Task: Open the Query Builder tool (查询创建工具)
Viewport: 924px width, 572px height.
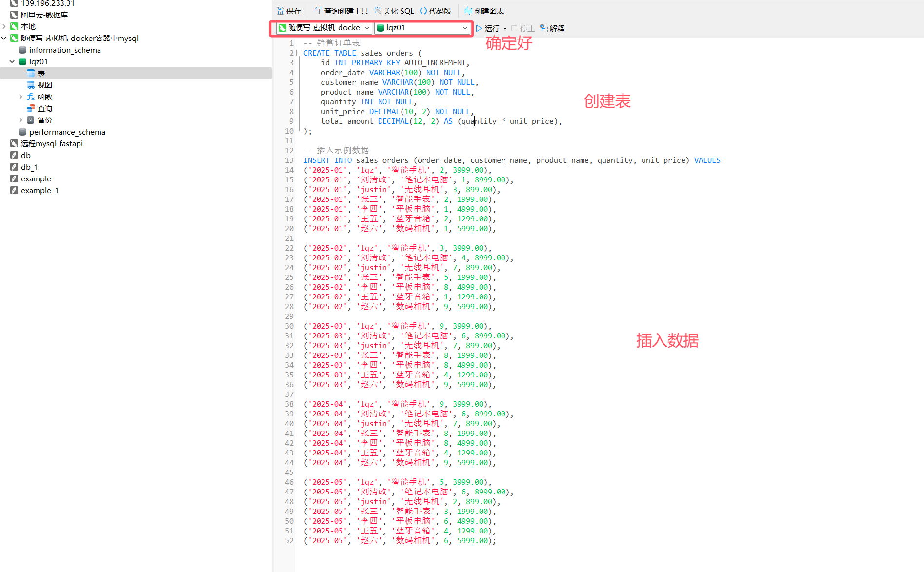Action: [341, 11]
